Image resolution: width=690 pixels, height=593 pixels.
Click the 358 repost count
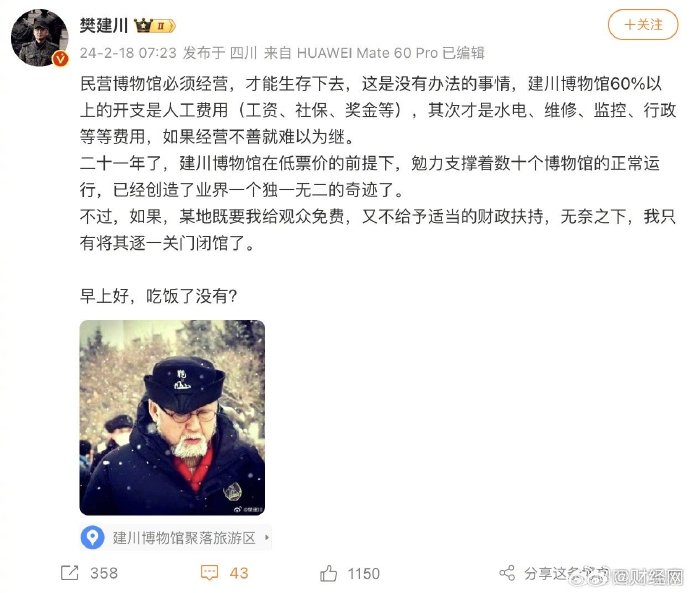point(104,573)
